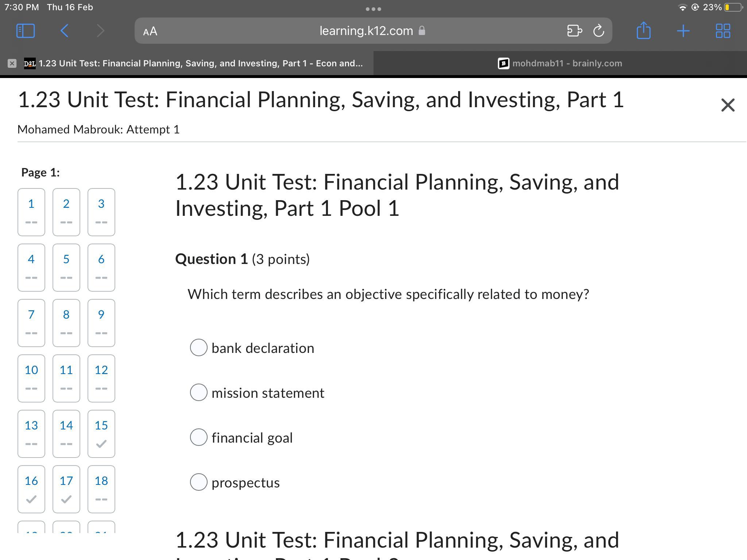Select the 'mission statement' answer

pos(199,392)
